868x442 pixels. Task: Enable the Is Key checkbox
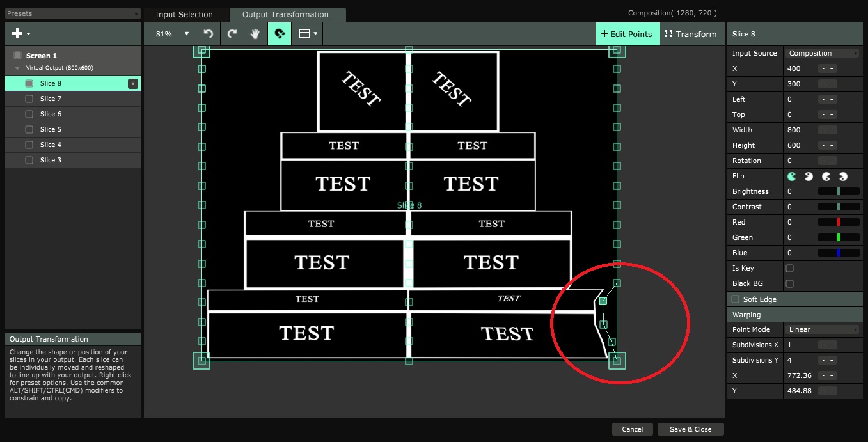[789, 268]
